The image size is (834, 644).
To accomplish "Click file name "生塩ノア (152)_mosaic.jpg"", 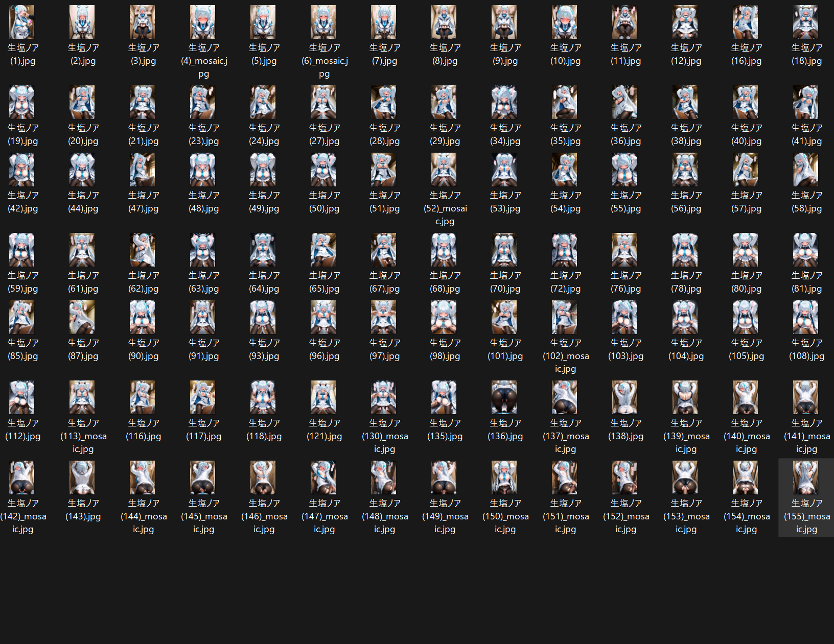I will click(x=625, y=516).
